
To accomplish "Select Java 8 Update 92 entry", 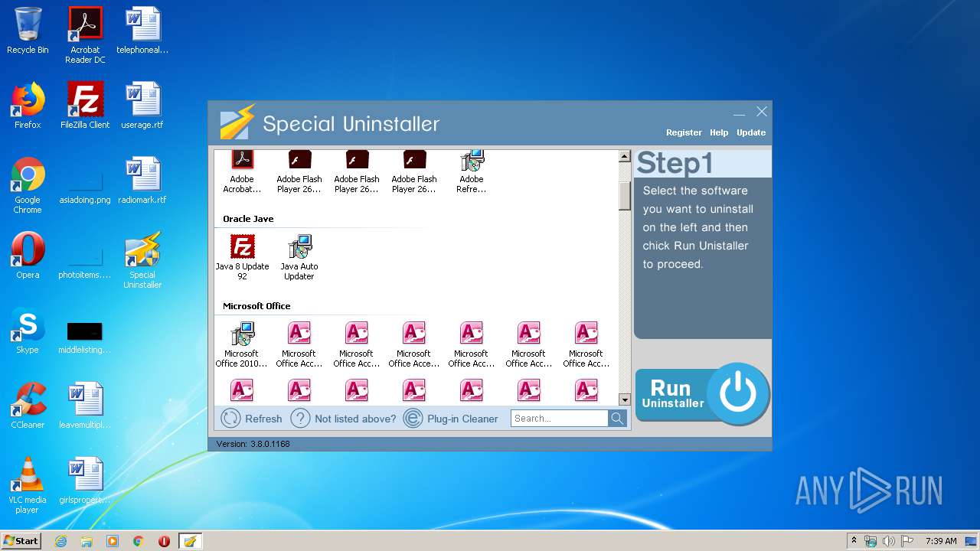I will (x=242, y=258).
